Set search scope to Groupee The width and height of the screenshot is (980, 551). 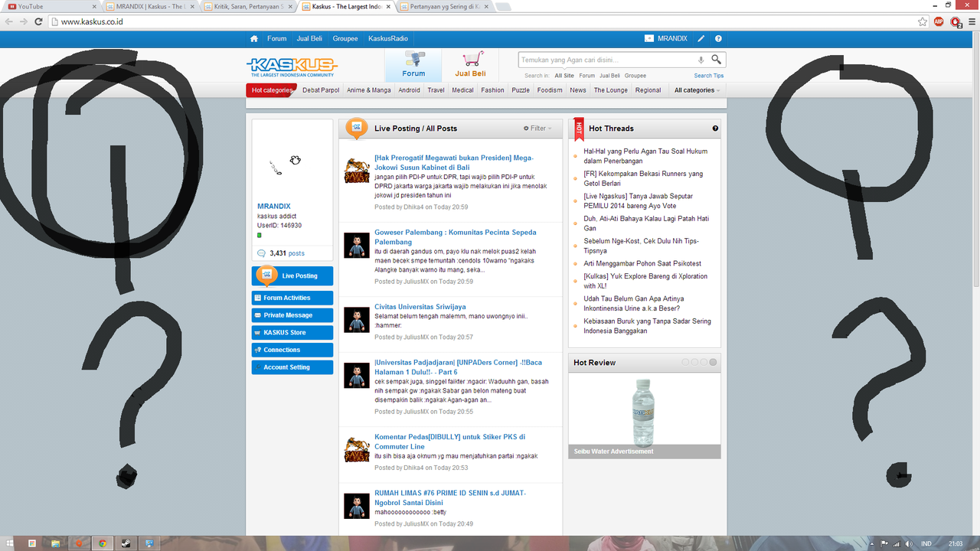tap(635, 76)
